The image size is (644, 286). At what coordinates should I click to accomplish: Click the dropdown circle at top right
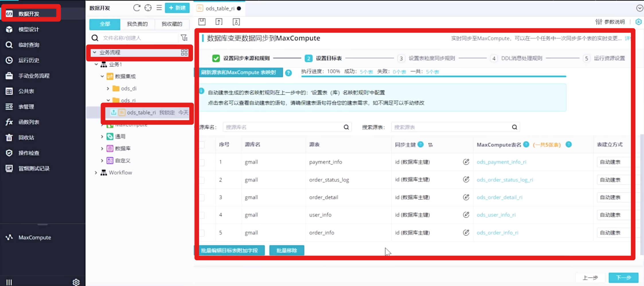[640, 8]
